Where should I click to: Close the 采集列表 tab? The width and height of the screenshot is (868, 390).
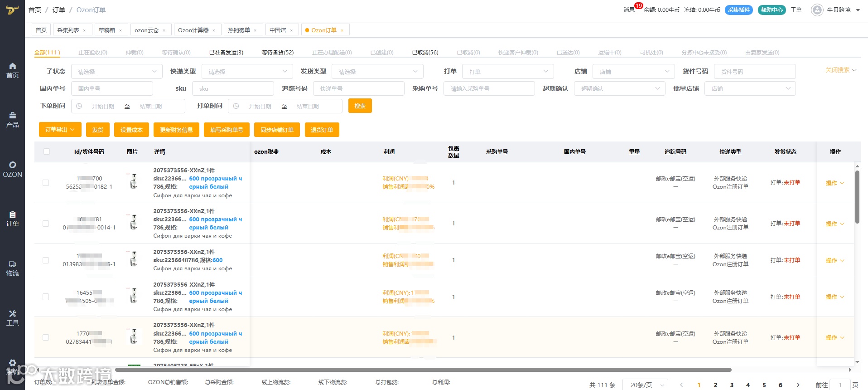84,30
